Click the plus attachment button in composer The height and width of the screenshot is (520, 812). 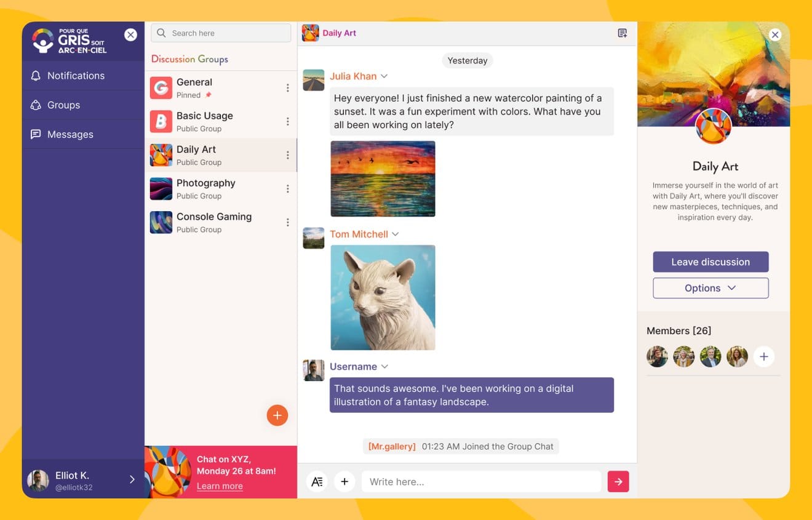click(x=344, y=482)
